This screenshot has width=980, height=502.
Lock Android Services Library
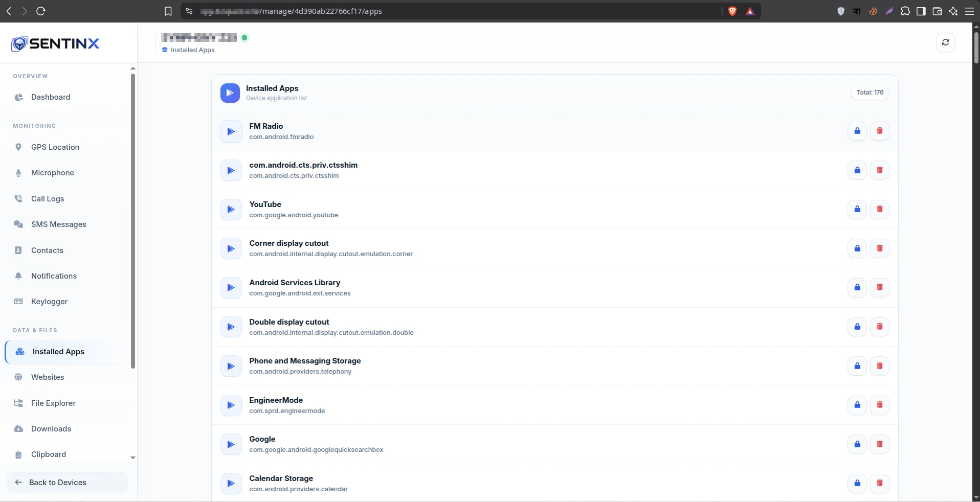click(x=857, y=287)
